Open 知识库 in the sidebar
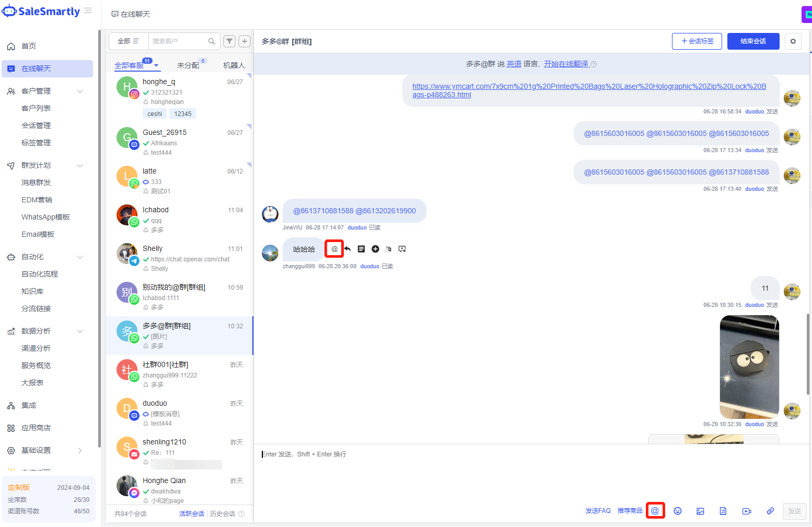This screenshot has height=527, width=812. pos(32,291)
